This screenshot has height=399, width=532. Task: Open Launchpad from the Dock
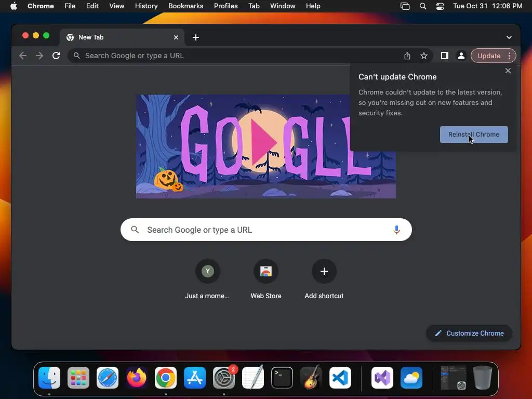click(78, 378)
